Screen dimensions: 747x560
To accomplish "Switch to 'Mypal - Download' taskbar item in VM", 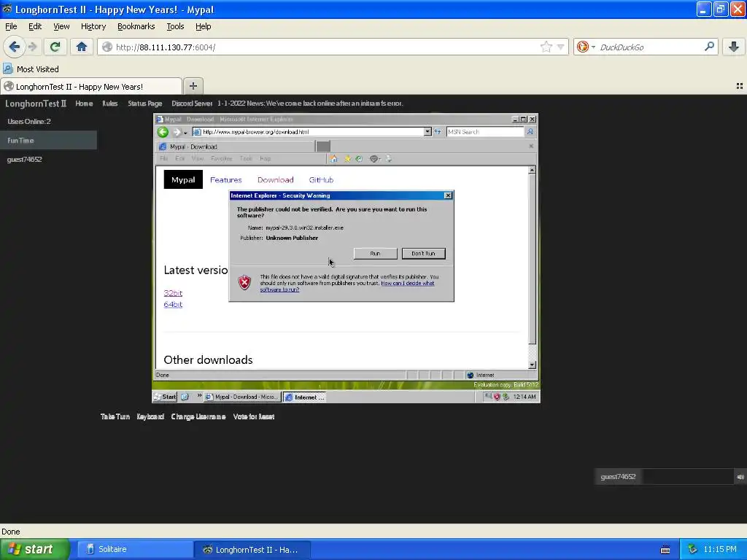I will (x=242, y=397).
